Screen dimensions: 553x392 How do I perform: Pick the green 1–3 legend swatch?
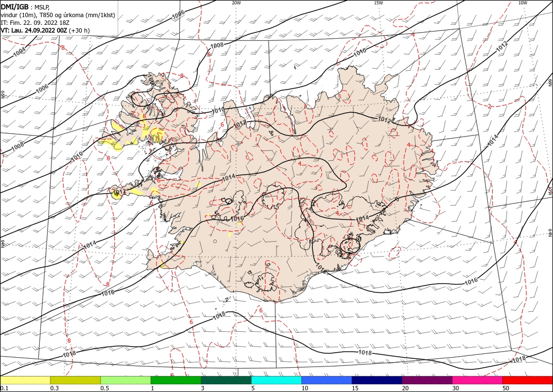click(176, 380)
